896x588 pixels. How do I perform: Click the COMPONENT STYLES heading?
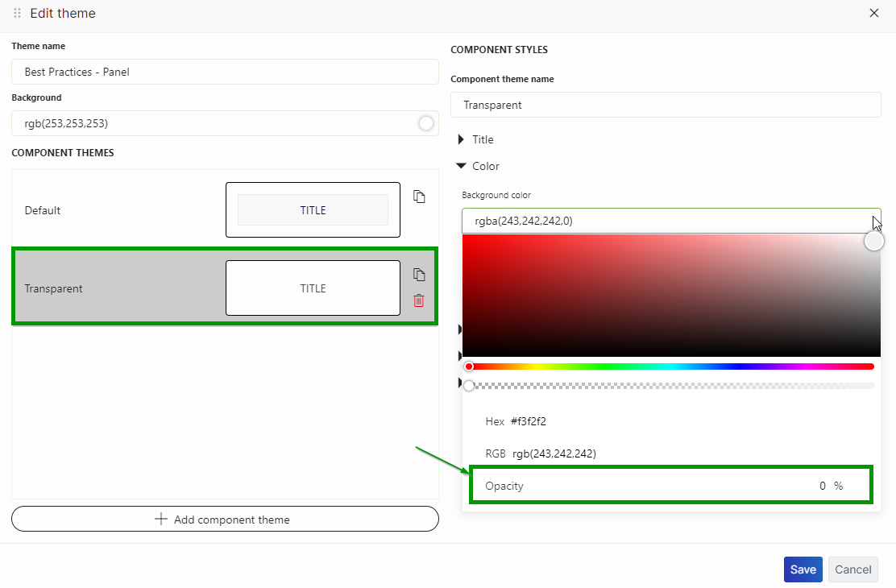[x=499, y=50]
